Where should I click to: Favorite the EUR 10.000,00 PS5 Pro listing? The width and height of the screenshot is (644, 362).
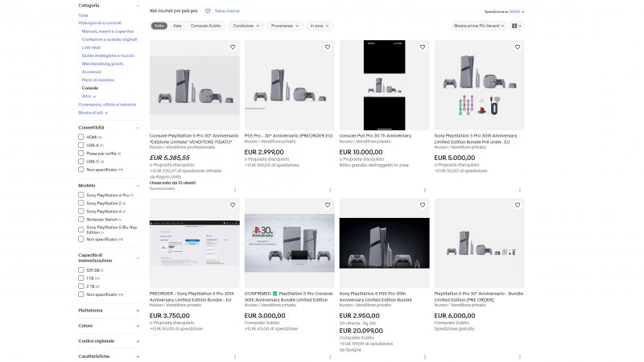[423, 47]
